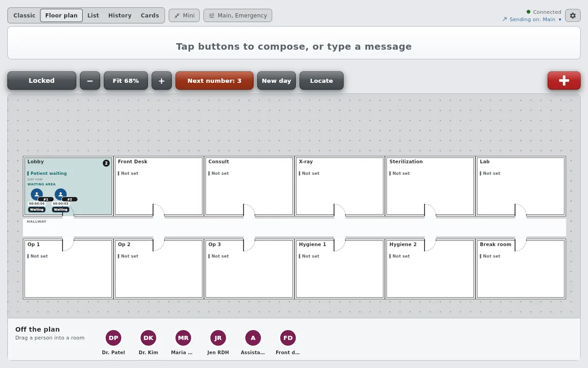The image size is (588, 368).
Task: Select the Sterilization room
Action: 430,186
